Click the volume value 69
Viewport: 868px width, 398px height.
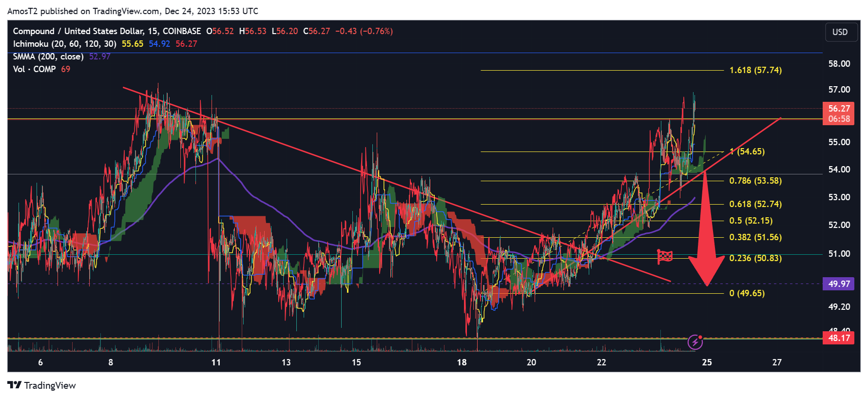pyautogui.click(x=66, y=69)
